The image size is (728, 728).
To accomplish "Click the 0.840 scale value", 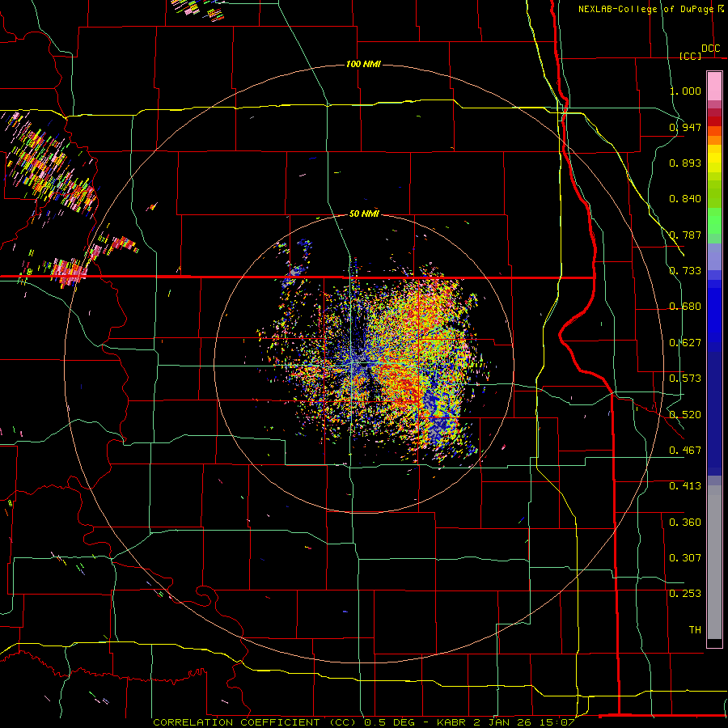I will click(x=685, y=199).
